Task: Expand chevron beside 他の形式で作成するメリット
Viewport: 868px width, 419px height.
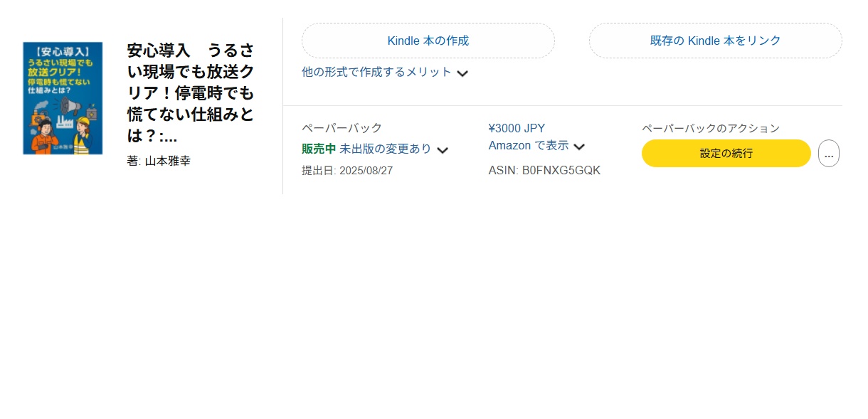Action: coord(462,73)
